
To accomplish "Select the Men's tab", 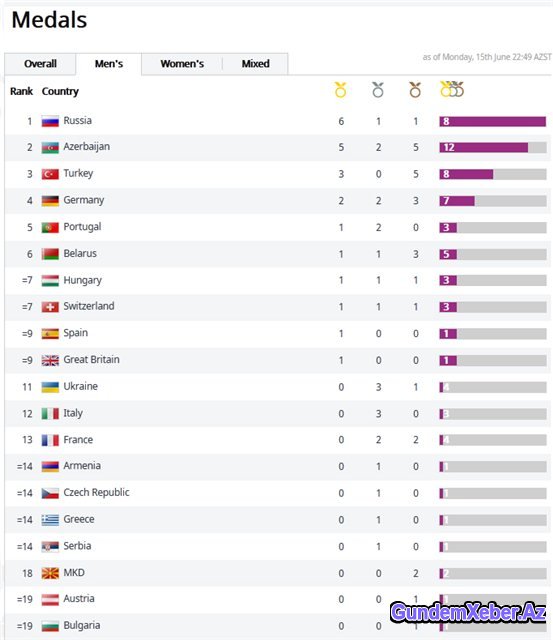I will pyautogui.click(x=109, y=64).
